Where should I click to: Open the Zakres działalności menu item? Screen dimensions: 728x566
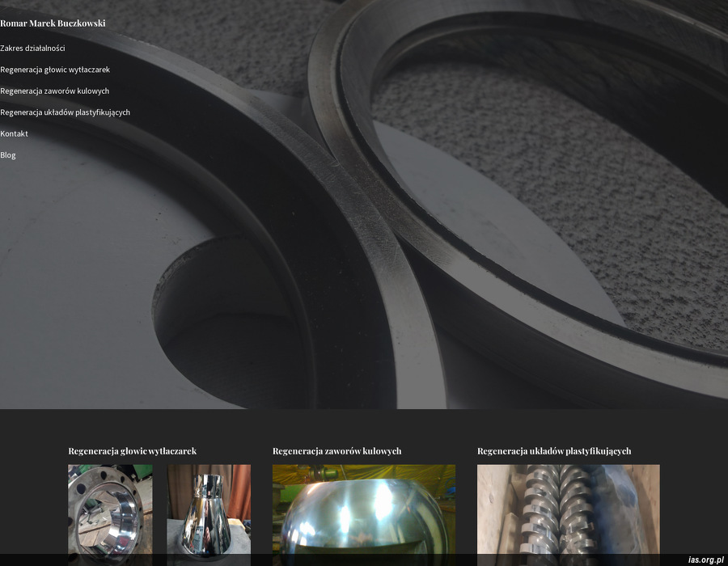pos(32,49)
